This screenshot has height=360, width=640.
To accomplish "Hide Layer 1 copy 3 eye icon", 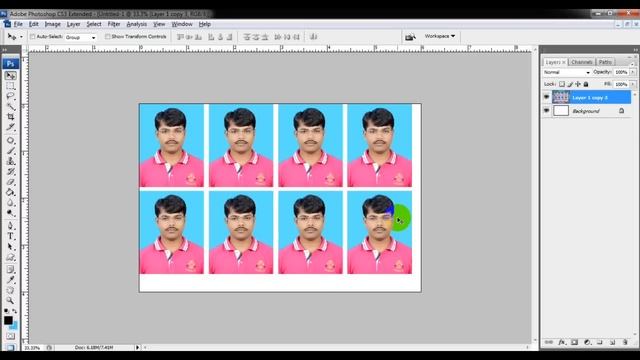I will pos(546,97).
